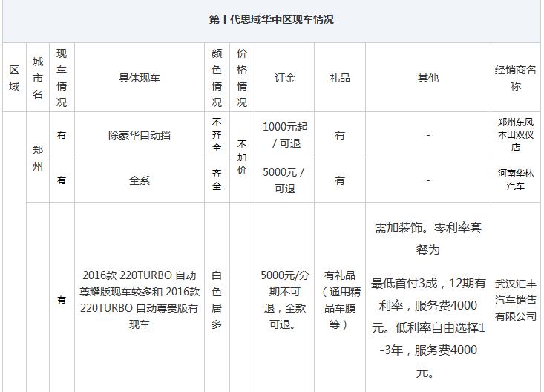This screenshot has height=392, width=544.
Task: Select the 订金 column header
Action: pos(284,78)
